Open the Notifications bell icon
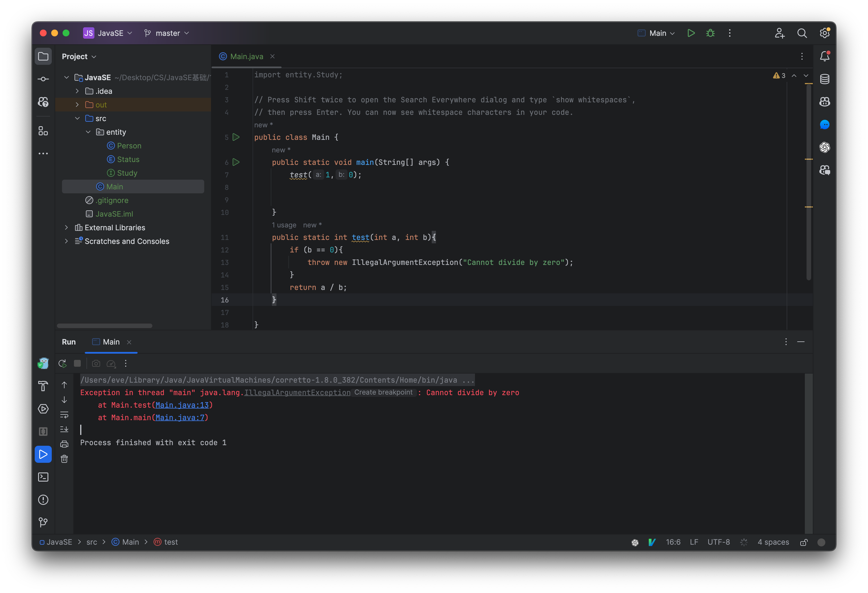Viewport: 868px width, 593px height. click(x=824, y=56)
